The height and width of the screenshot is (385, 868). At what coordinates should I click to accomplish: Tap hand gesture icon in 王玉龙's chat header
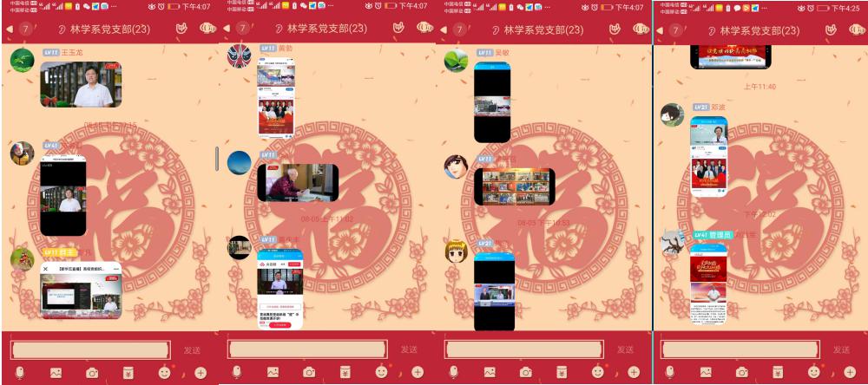[181, 29]
